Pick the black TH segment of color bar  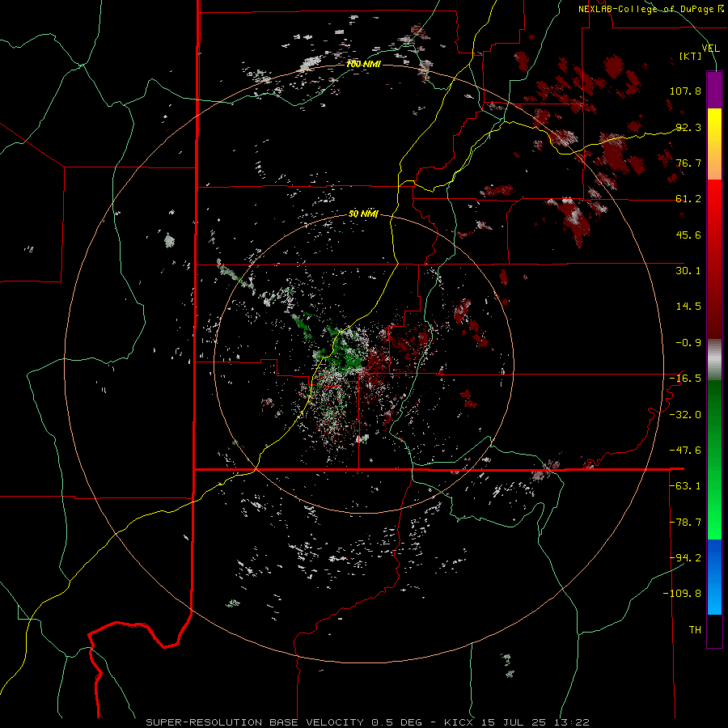coord(714,631)
